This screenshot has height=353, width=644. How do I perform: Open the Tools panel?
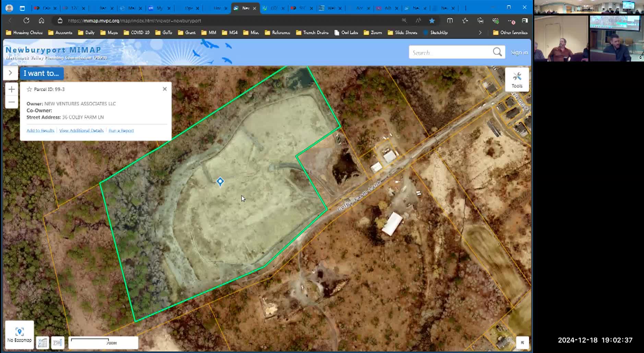click(517, 80)
